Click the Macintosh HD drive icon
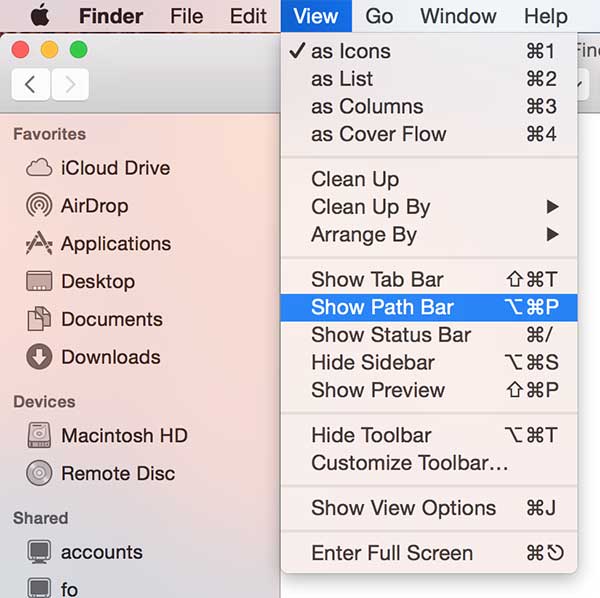This screenshot has width=600, height=598. click(x=39, y=436)
